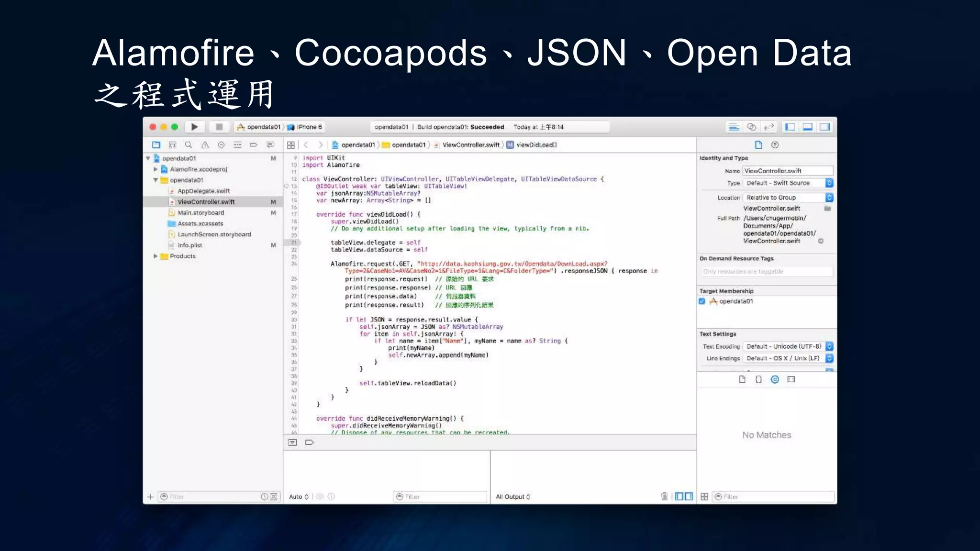Choose the opendata01 scheme in the toolbar
The width and height of the screenshot is (980, 551).
(259, 127)
